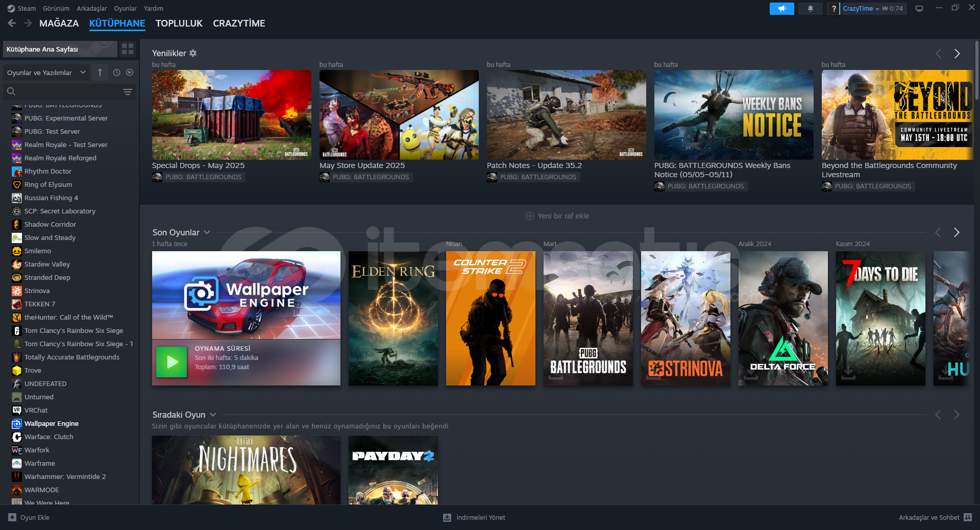Open the Steam menu

coord(27,9)
